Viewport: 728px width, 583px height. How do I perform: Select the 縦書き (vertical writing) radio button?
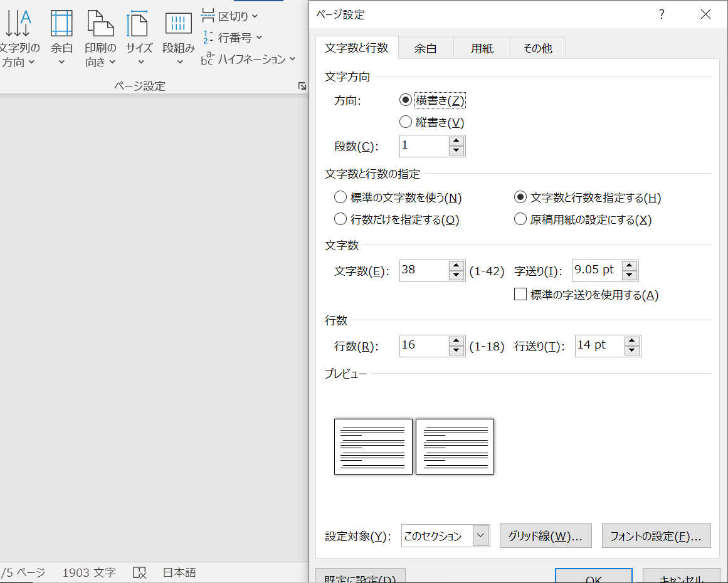(x=406, y=122)
